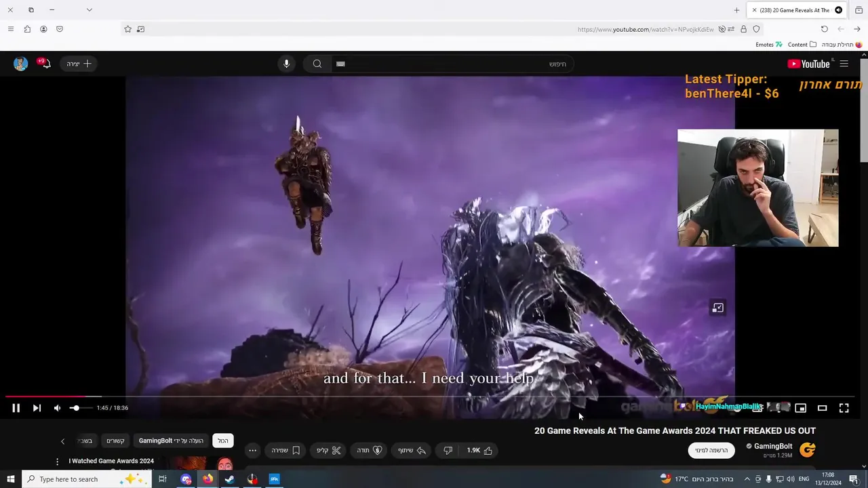Viewport: 868px width, 488px height.
Task: Open the Firefox application menu
Action: [10, 29]
